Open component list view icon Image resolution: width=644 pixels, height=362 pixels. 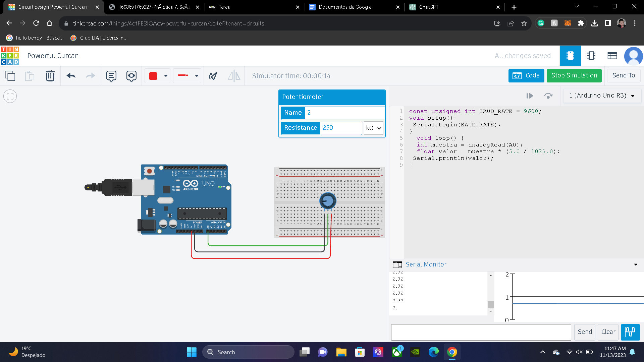[x=612, y=56]
